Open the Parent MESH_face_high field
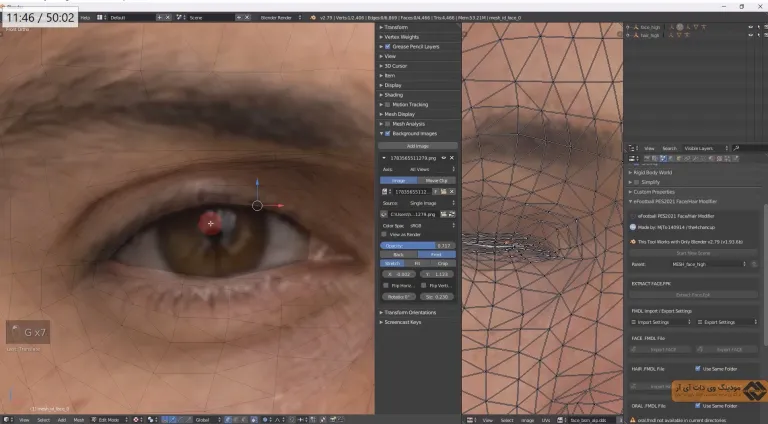This screenshot has width=768, height=424. coord(707,264)
